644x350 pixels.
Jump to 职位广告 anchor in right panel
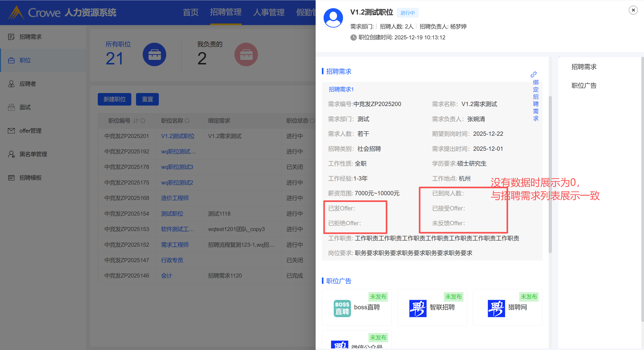click(584, 86)
